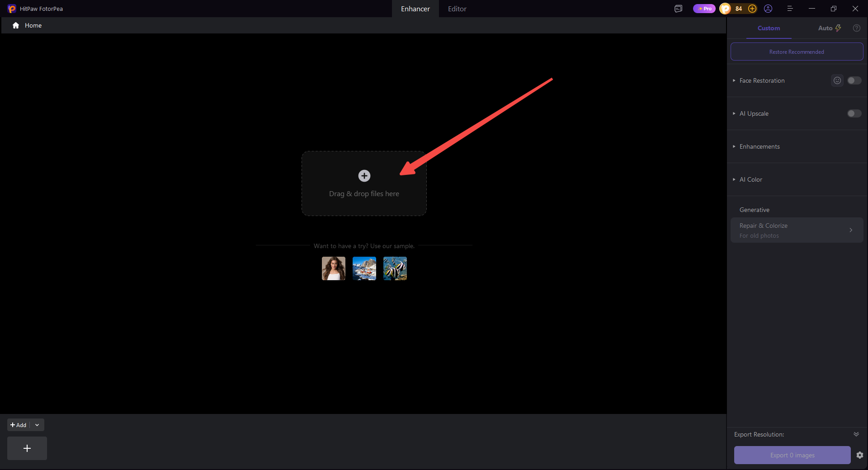Screen dimensions: 868x470
Task: Click the 'Generative' section label
Action: 755,210
